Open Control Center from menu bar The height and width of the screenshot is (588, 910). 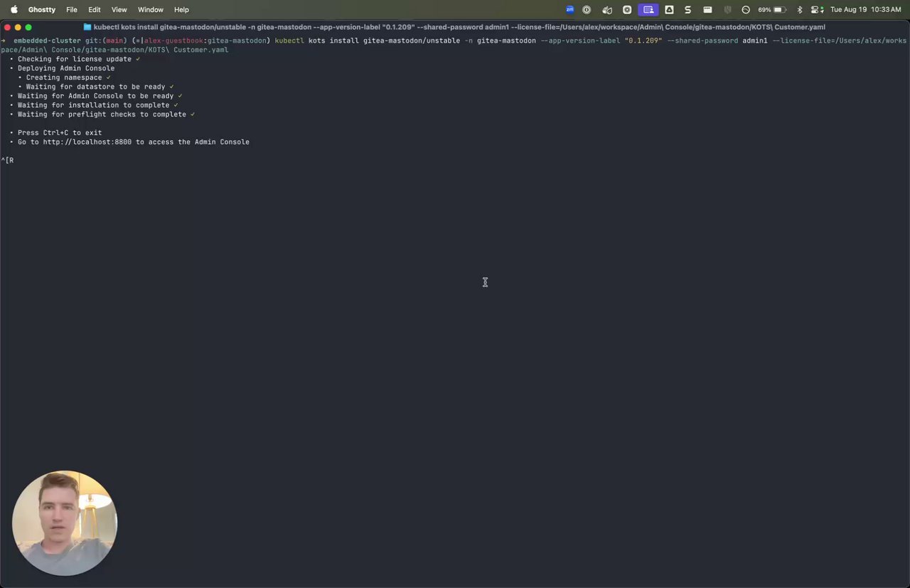[818, 10]
